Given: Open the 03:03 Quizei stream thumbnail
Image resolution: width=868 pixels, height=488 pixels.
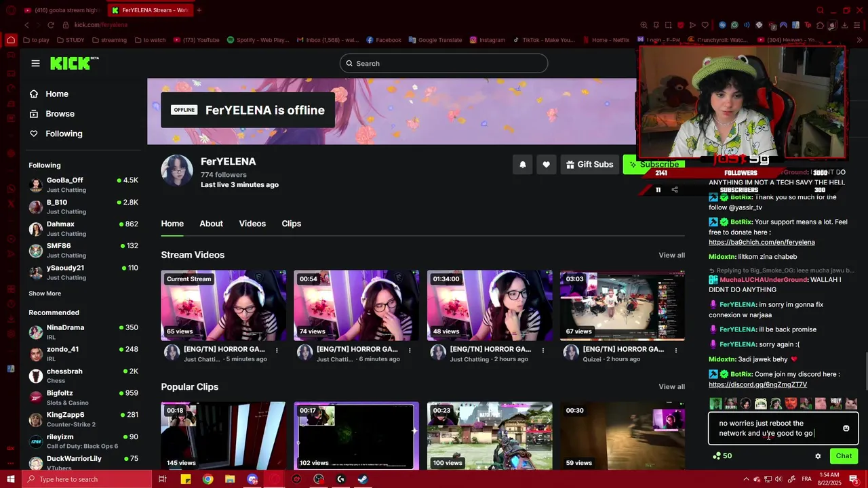Looking at the screenshot, I should tap(623, 305).
